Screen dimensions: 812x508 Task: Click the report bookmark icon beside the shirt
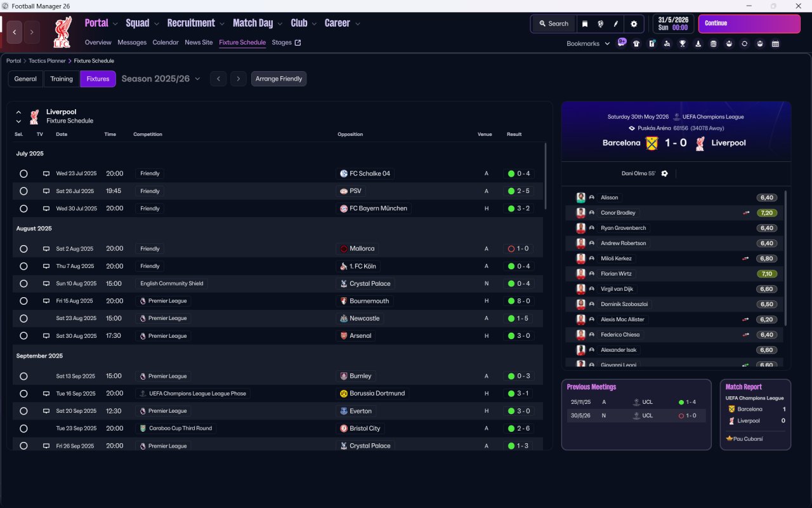point(652,44)
